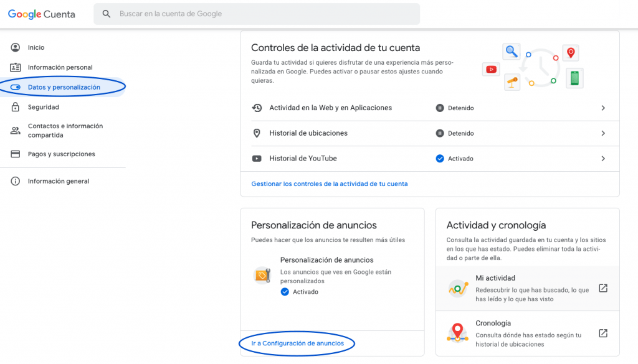
Task: Open Historial de ubicaciones row
Action: tap(430, 133)
